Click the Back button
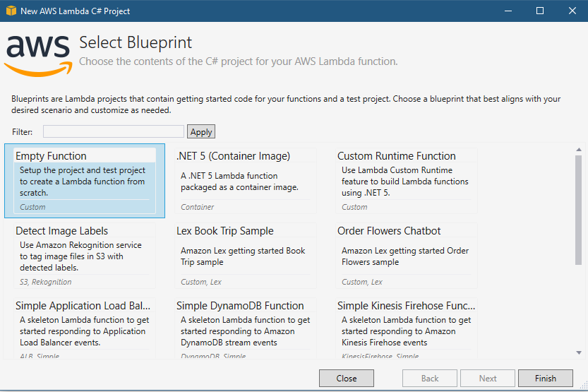 [x=430, y=378]
